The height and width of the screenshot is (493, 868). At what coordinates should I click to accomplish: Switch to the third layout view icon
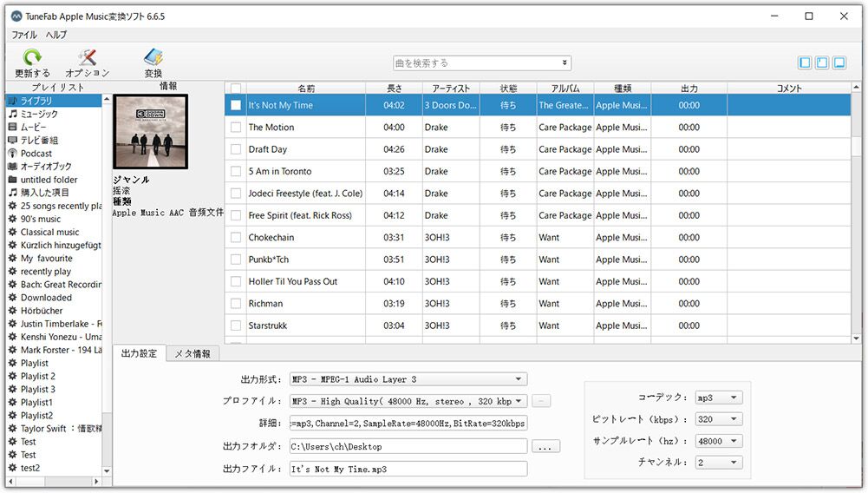tap(839, 62)
